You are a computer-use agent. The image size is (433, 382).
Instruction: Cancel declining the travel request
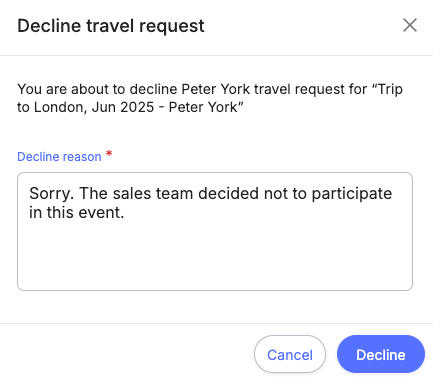tap(290, 354)
